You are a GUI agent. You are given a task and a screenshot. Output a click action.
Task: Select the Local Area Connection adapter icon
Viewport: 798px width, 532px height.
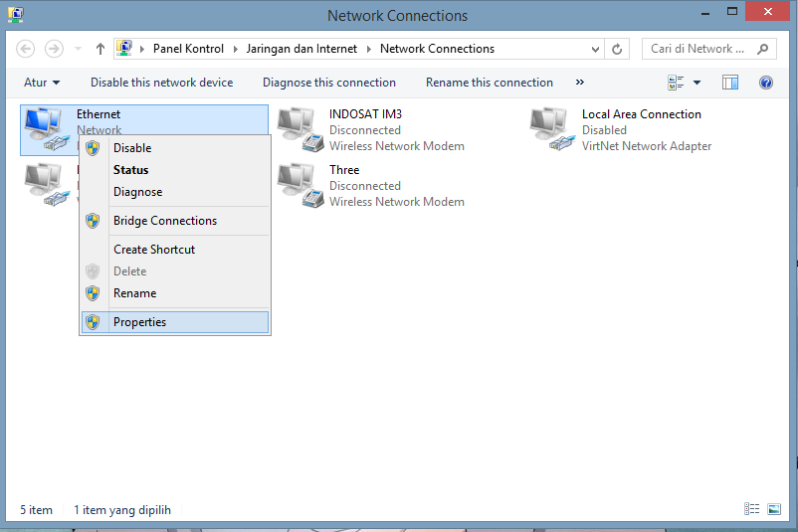[x=551, y=129]
